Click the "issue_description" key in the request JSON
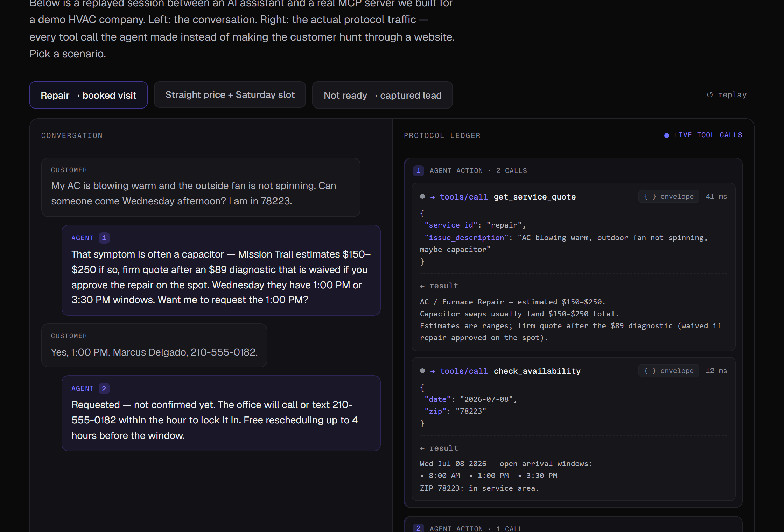This screenshot has height=532, width=784. click(467, 238)
